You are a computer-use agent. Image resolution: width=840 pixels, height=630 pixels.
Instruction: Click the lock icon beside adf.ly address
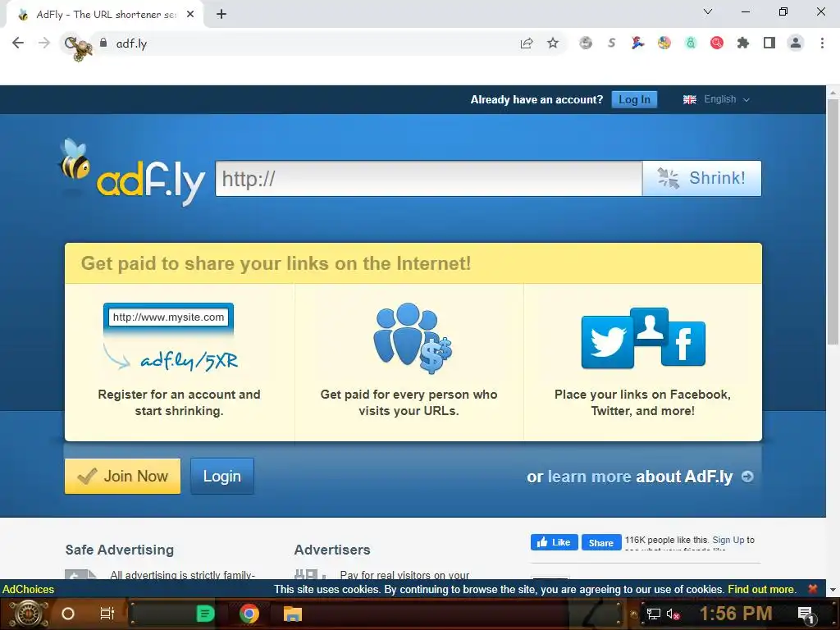point(103,43)
